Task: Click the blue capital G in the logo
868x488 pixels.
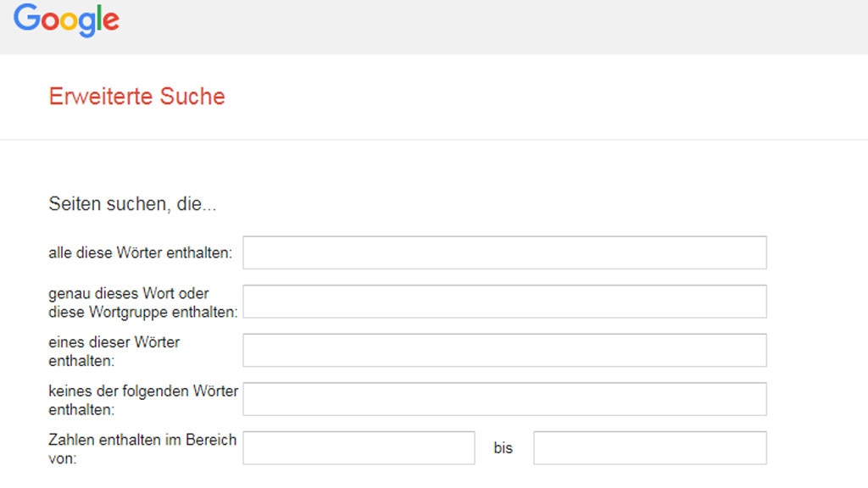Action: pyautogui.click(x=27, y=18)
